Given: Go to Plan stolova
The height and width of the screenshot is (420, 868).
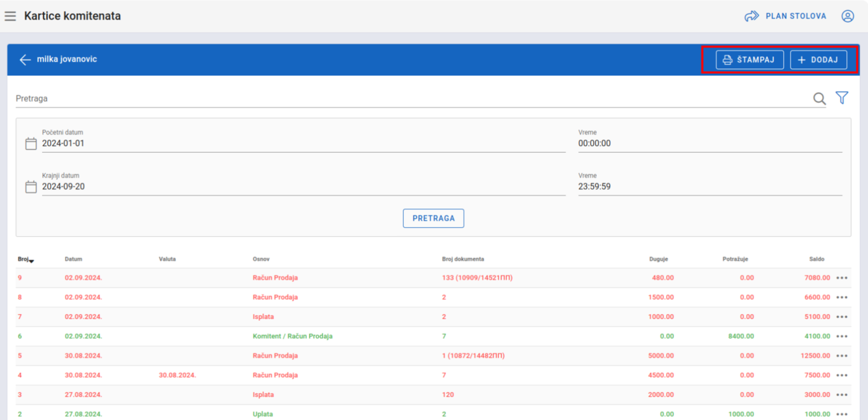Looking at the screenshot, I should (x=785, y=16).
